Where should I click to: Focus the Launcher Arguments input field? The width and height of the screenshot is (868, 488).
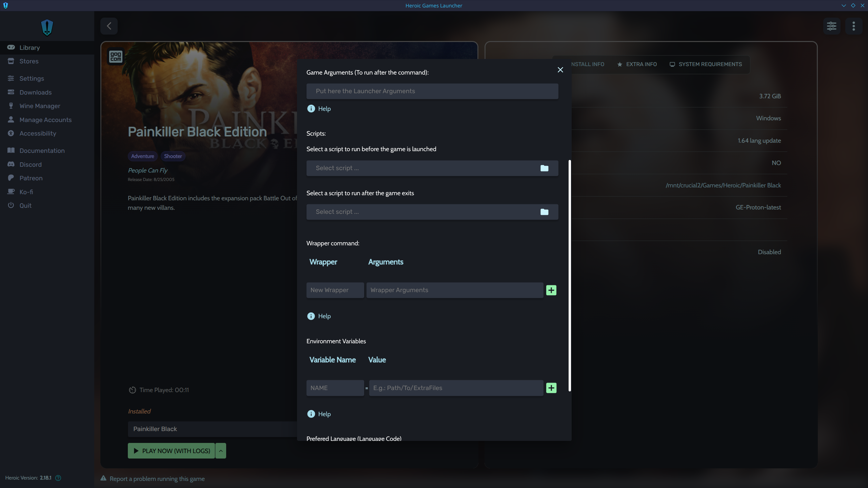(432, 91)
